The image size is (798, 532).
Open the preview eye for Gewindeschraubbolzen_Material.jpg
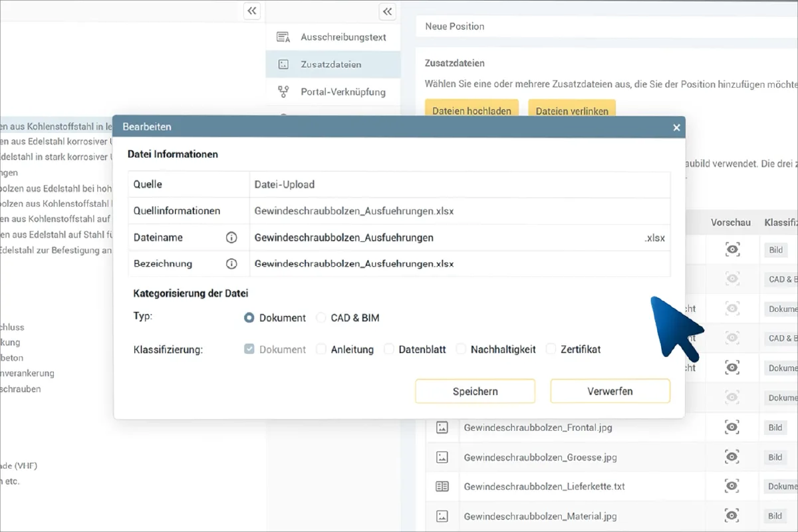pyautogui.click(x=731, y=515)
